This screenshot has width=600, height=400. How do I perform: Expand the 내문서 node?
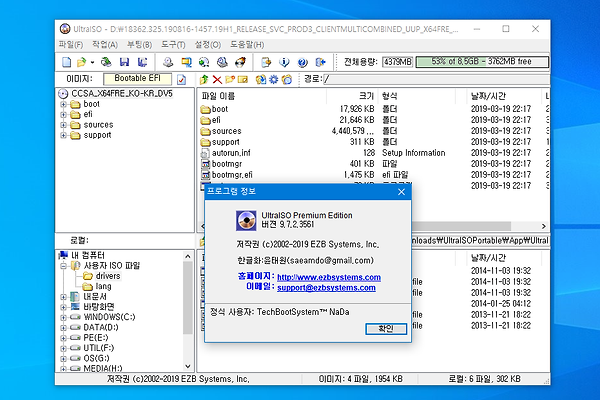pos(64,297)
